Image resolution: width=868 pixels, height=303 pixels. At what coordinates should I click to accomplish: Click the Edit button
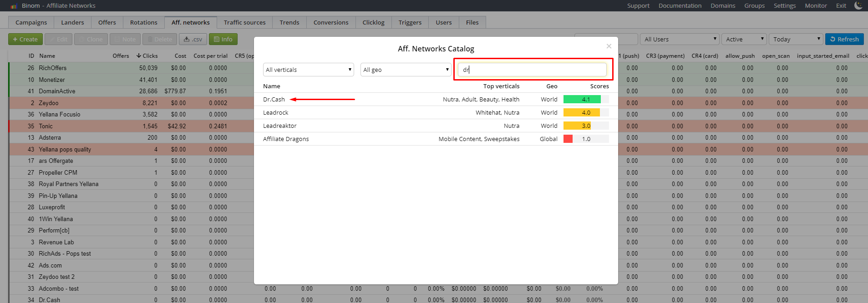[x=58, y=39]
